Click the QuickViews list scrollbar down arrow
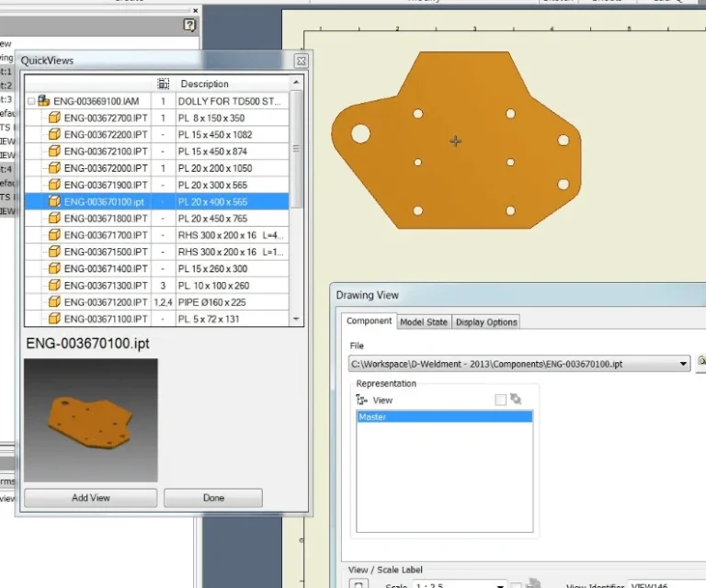The image size is (706, 588). click(x=296, y=319)
